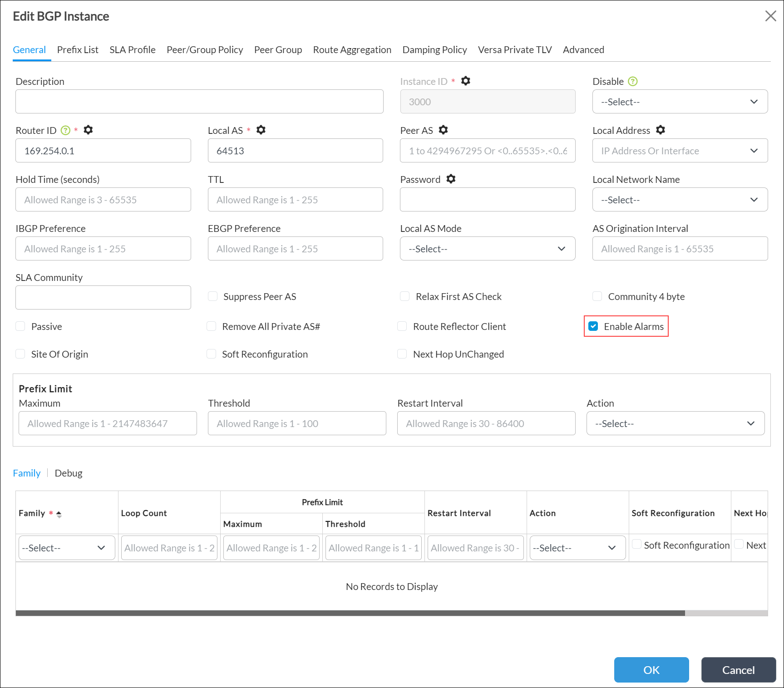The width and height of the screenshot is (784, 688).
Task: Click the help icon next to Disable
Action: pyautogui.click(x=632, y=81)
